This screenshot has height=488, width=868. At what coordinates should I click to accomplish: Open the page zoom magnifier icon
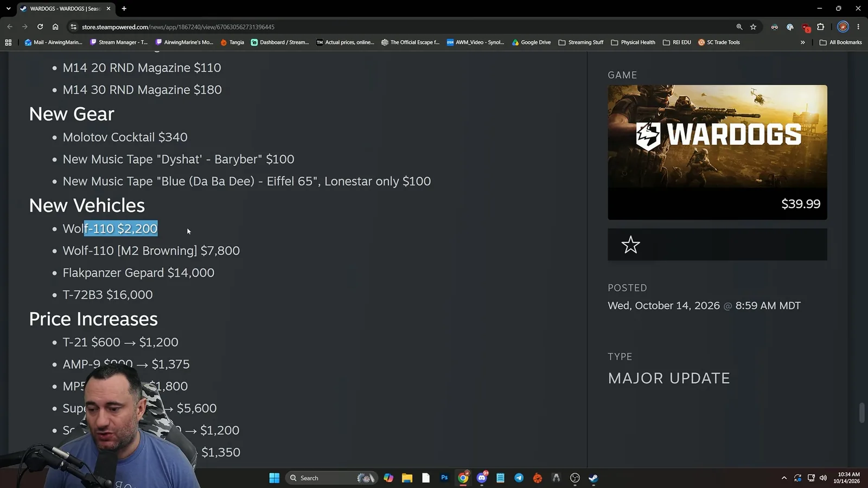739,27
